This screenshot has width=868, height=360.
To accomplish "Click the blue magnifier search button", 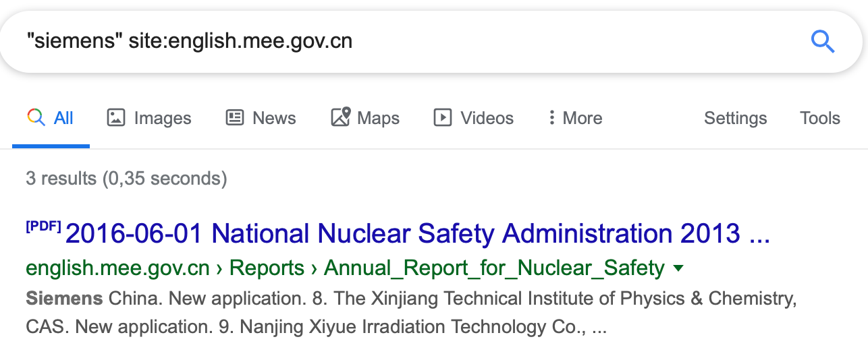I will pyautogui.click(x=823, y=42).
